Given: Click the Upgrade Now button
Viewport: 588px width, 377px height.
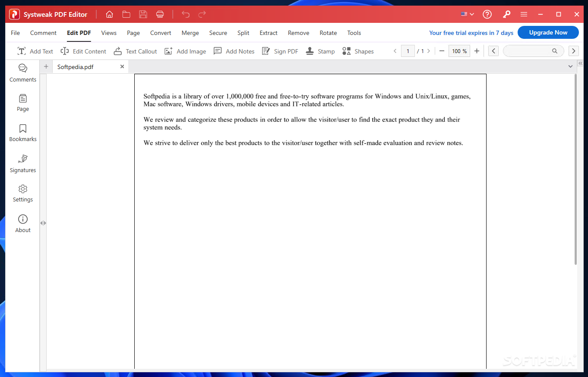Looking at the screenshot, I should point(548,32).
